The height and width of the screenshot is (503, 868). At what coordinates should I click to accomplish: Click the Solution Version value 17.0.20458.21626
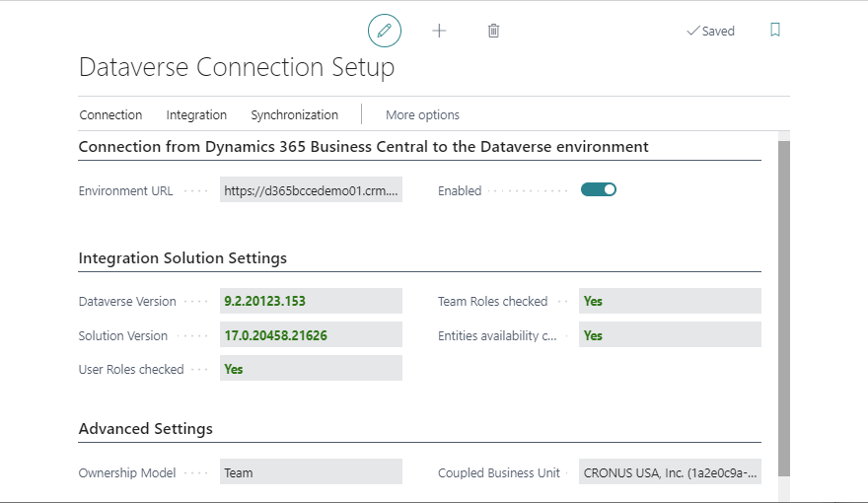(311, 335)
